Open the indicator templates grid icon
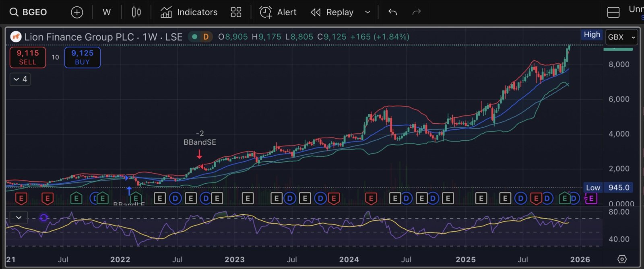The width and height of the screenshot is (644, 269). click(x=236, y=12)
